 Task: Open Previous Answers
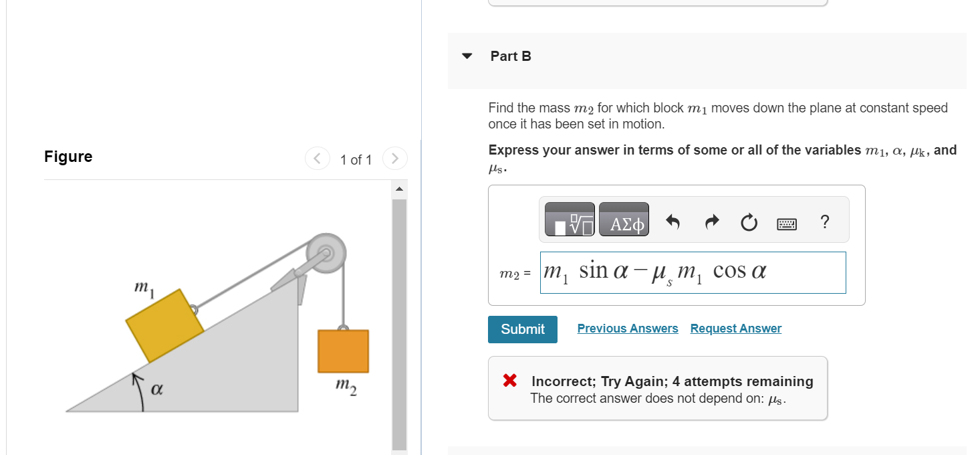coord(627,328)
